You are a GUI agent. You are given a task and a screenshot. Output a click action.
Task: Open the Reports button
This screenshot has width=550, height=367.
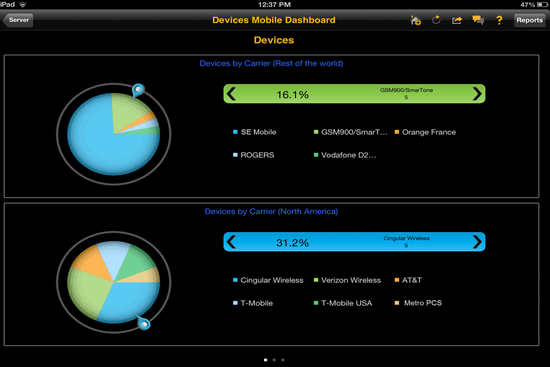pyautogui.click(x=529, y=20)
